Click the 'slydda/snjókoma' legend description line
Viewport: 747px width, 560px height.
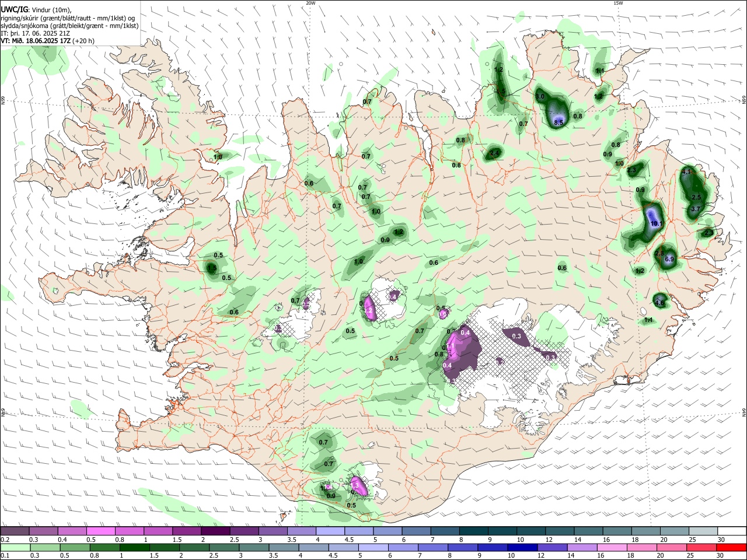coord(69,26)
